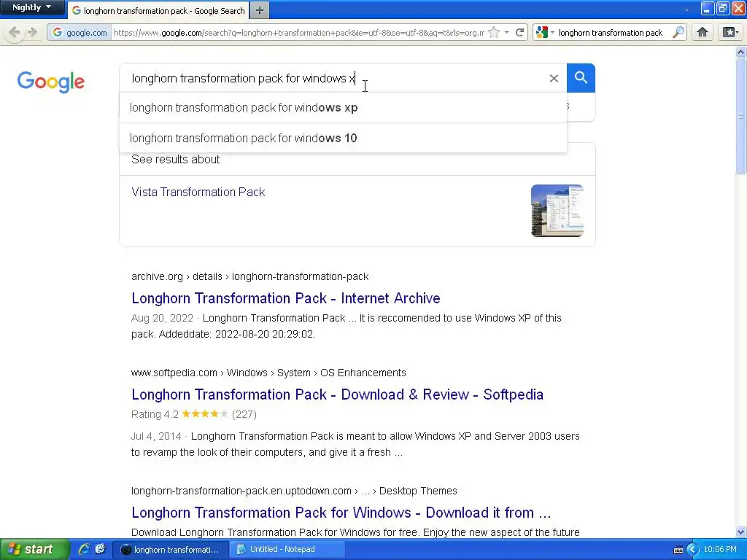Click the toolbar search box text
The image size is (747, 560).
(611, 32)
